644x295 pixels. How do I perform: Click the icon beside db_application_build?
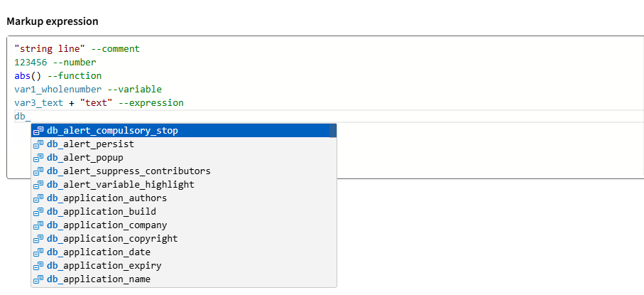[x=38, y=212]
